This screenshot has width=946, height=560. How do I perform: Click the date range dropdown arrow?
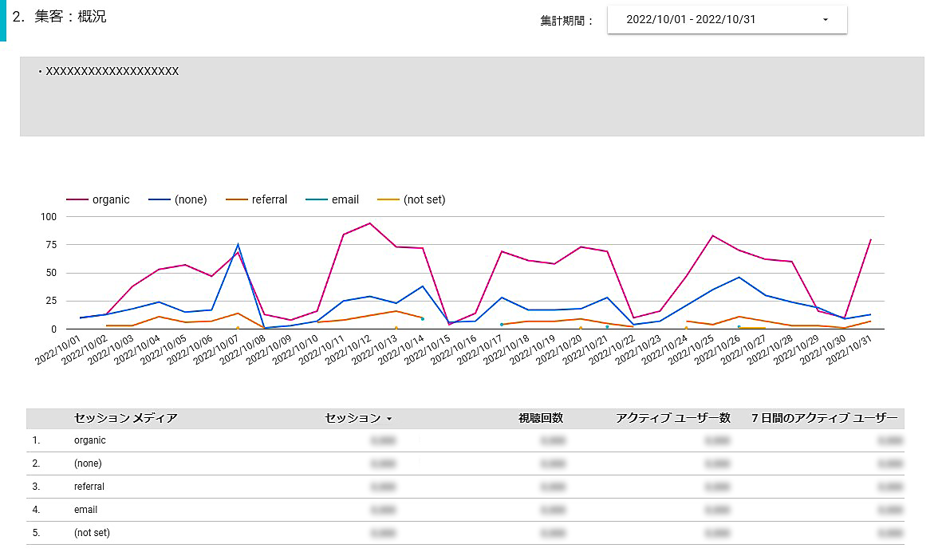click(825, 20)
